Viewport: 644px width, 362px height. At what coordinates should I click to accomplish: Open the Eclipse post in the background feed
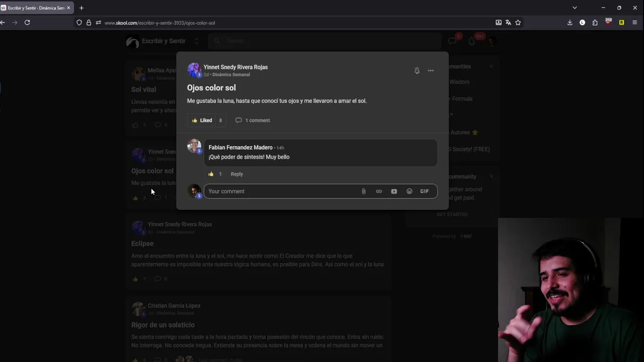tap(142, 243)
